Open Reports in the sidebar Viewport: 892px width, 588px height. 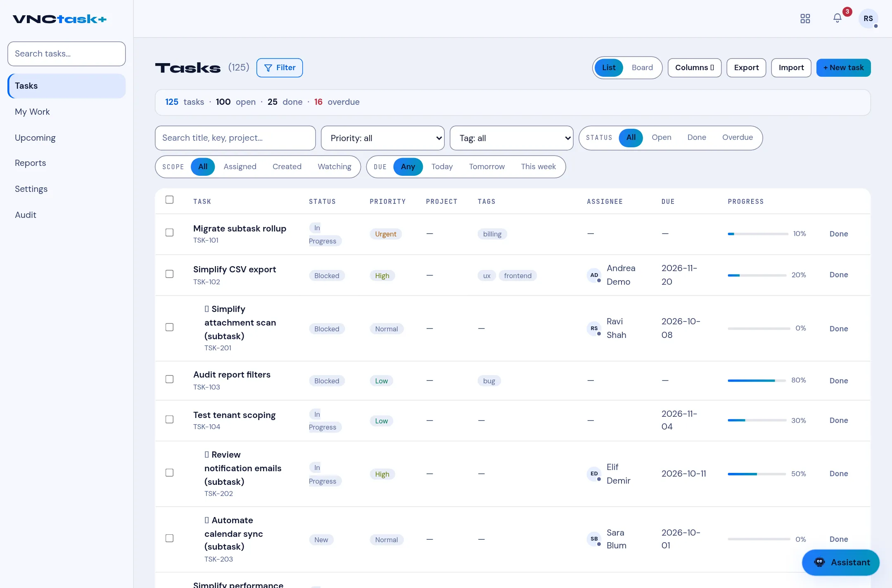click(x=66, y=163)
